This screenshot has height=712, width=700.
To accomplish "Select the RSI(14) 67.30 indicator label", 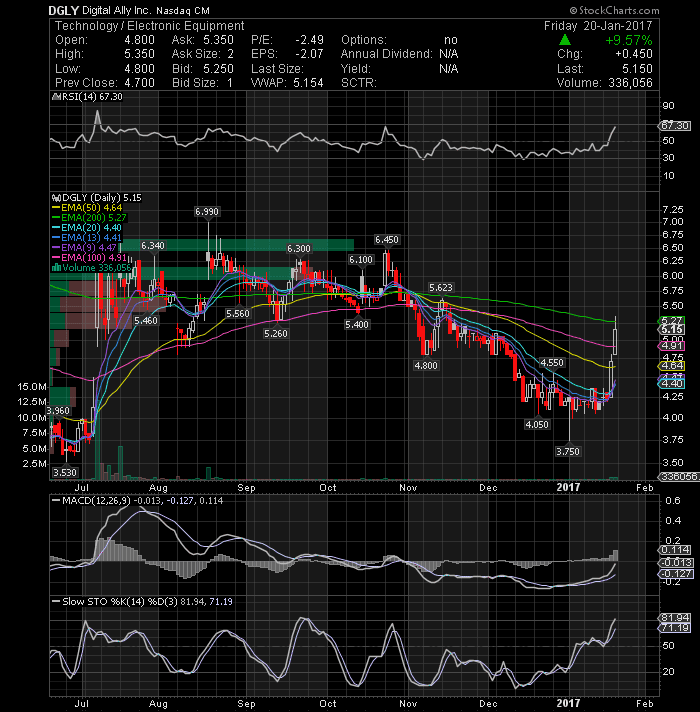I will (x=92, y=97).
